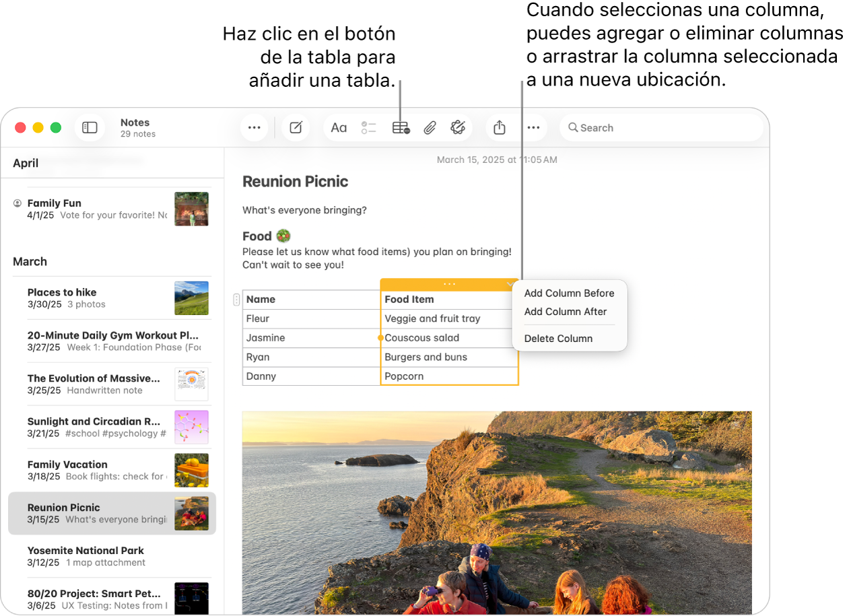Open sidebar ellipsis menu next to compose
This screenshot has width=849, height=616.
coord(254,127)
